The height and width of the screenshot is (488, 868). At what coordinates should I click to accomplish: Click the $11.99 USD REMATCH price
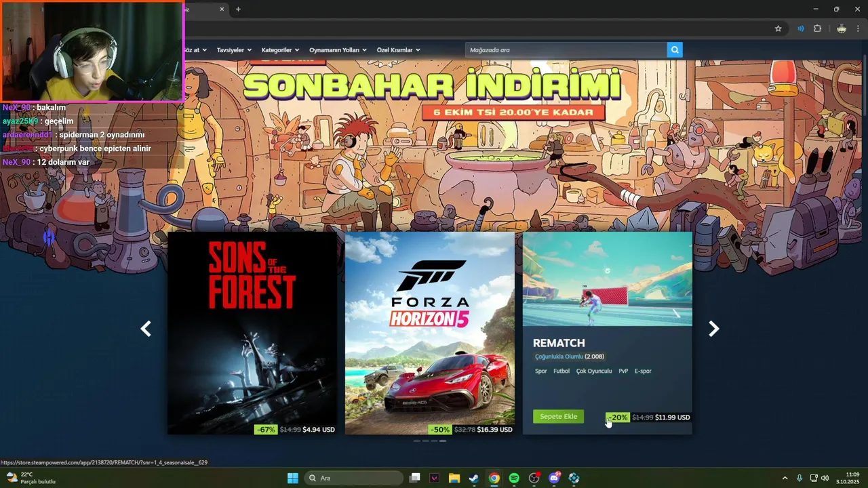click(x=673, y=418)
